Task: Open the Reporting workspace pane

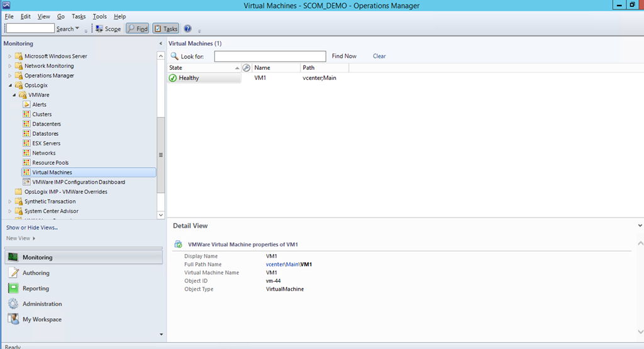Action: click(35, 289)
